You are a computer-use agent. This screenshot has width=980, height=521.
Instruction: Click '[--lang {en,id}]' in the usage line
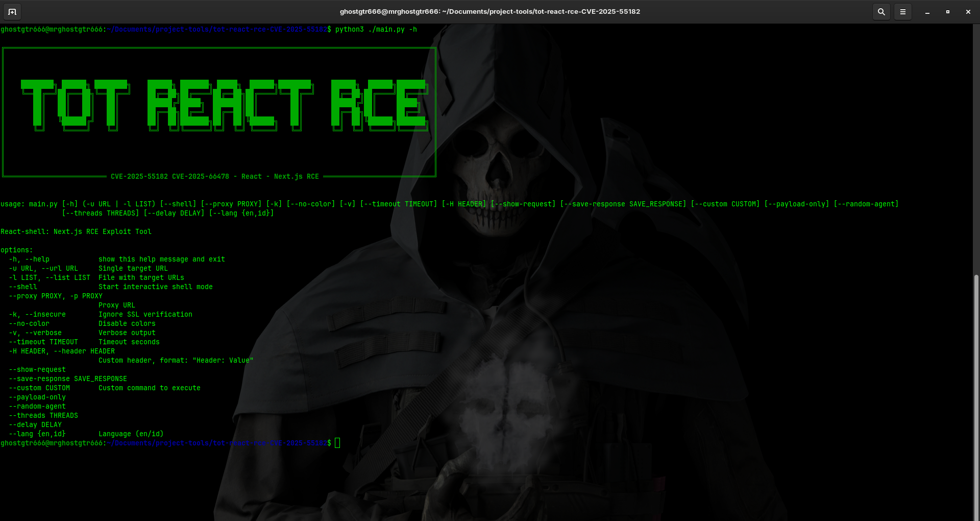241,214
